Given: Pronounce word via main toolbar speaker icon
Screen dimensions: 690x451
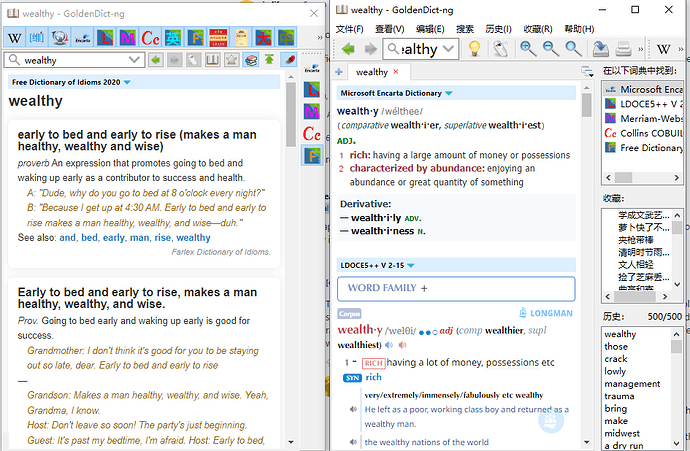Looking at the screenshot, I should pyautogui.click(x=500, y=48).
